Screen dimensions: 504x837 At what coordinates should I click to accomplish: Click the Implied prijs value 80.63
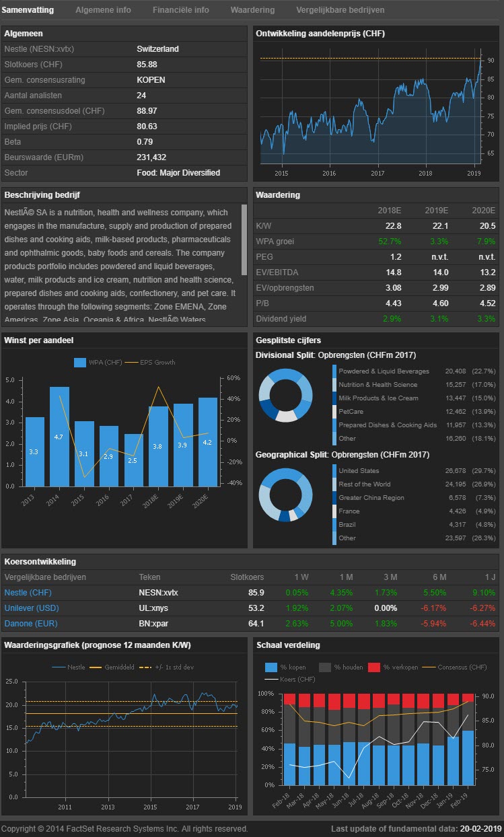(147, 126)
